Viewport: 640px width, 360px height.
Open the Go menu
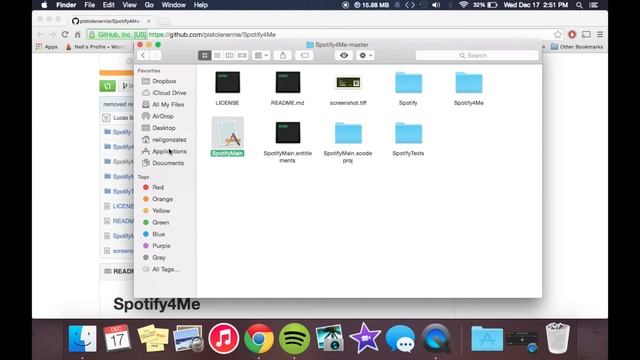tap(149, 5)
